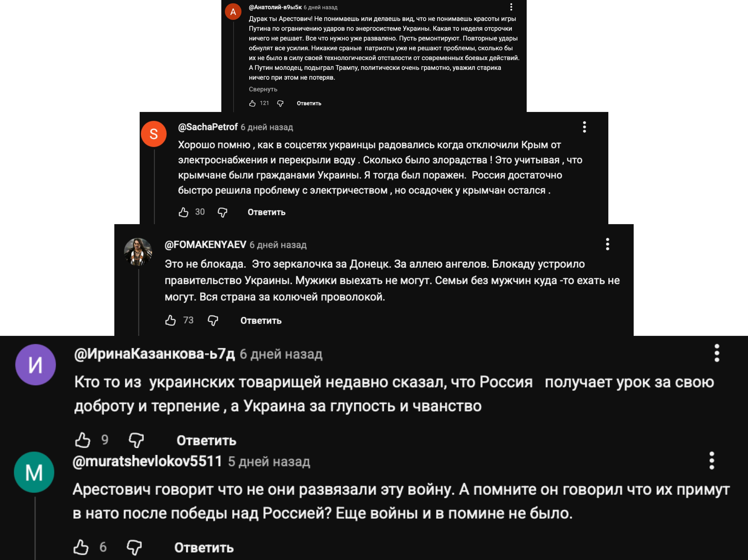748x560 pixels.
Task: Reply to @SachaPetrof with Ответить
Action: (x=267, y=212)
